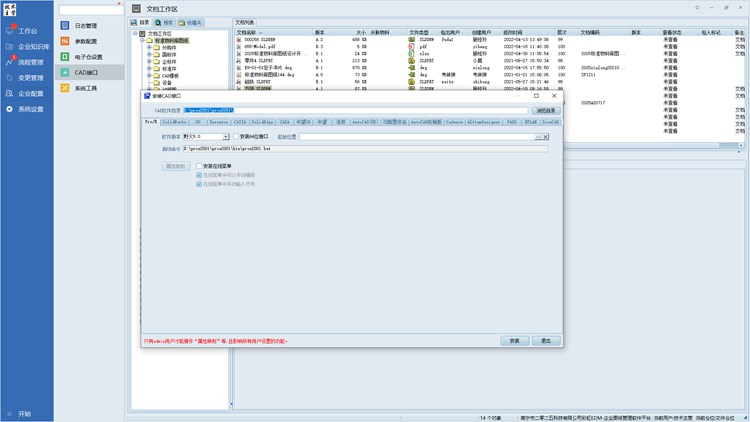Check the 安装在线菜单 checkbox

[199, 166]
